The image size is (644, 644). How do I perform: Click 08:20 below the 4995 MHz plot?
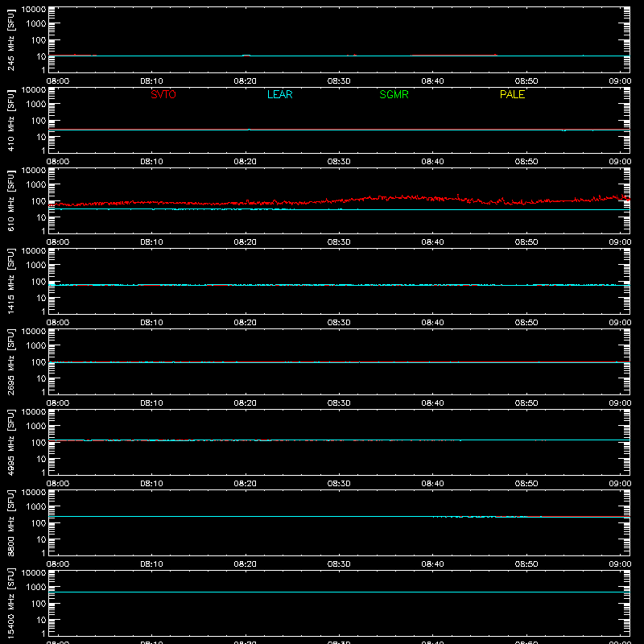(246, 484)
